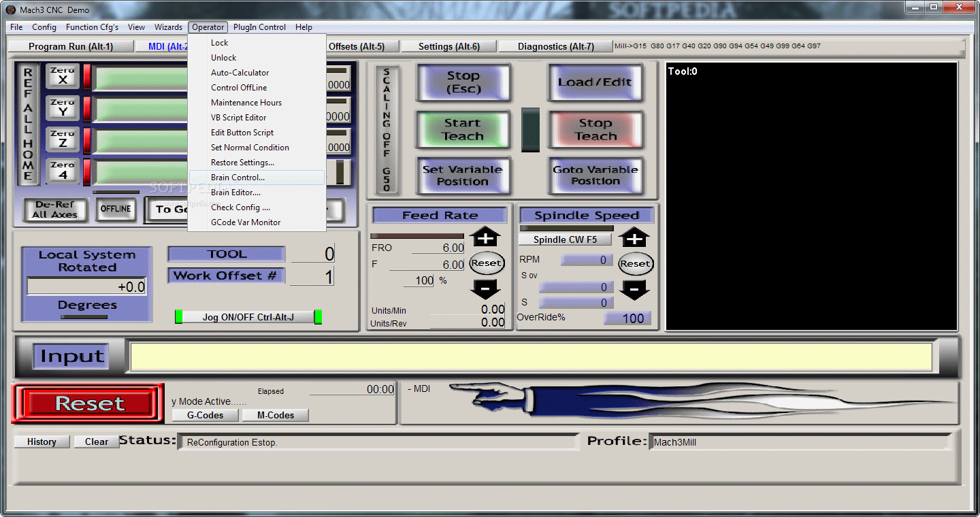Click Goto Variable Position button
The image size is (980, 517).
pos(595,176)
